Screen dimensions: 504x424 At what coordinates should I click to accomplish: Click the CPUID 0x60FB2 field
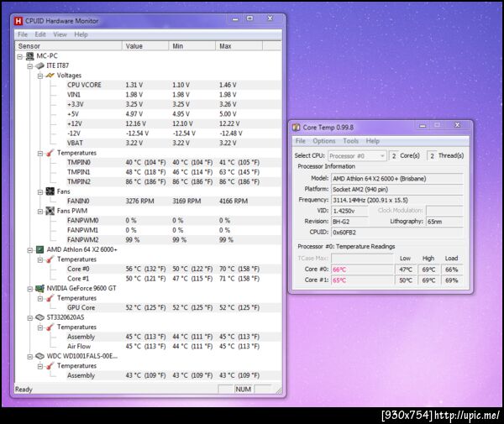coord(397,233)
